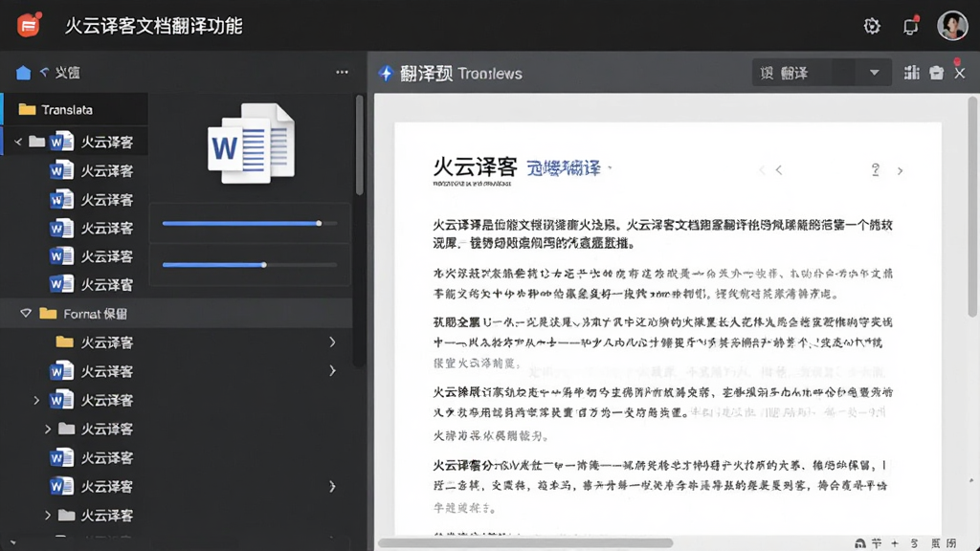Close the translation preview panel with the X
Screen dimensions: 980x551
coord(960,73)
